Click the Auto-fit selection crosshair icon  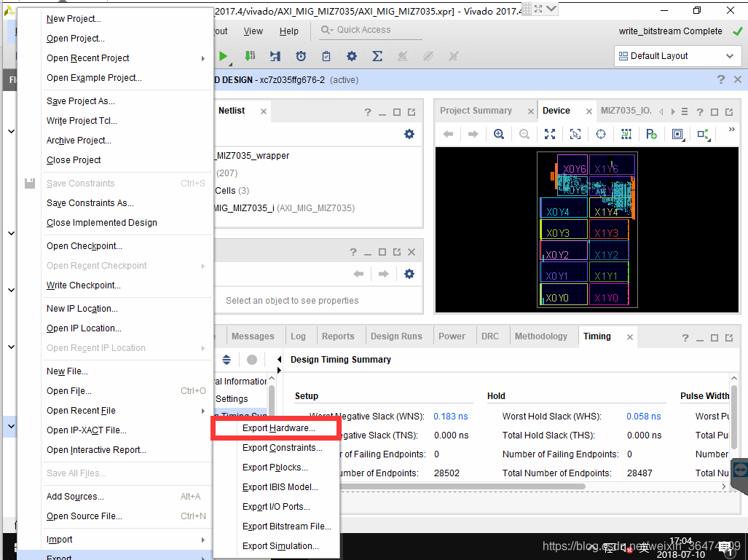(x=601, y=134)
